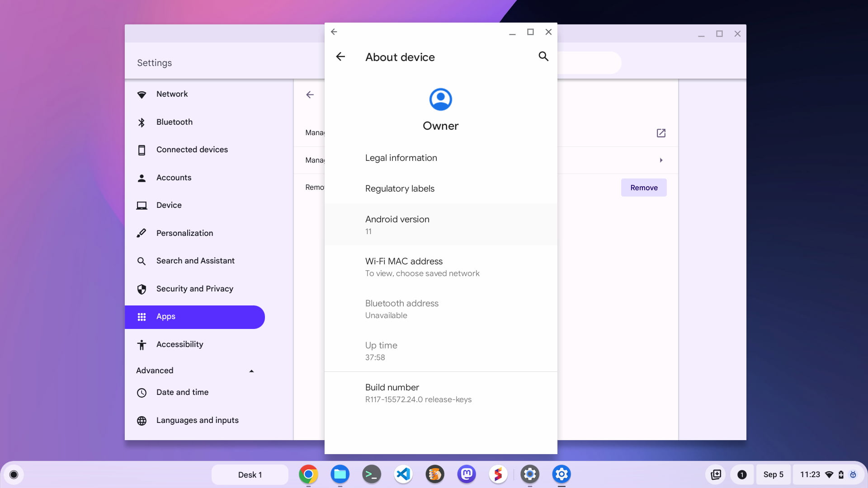
Task: Click the Owner profile external link
Action: [x=661, y=133]
